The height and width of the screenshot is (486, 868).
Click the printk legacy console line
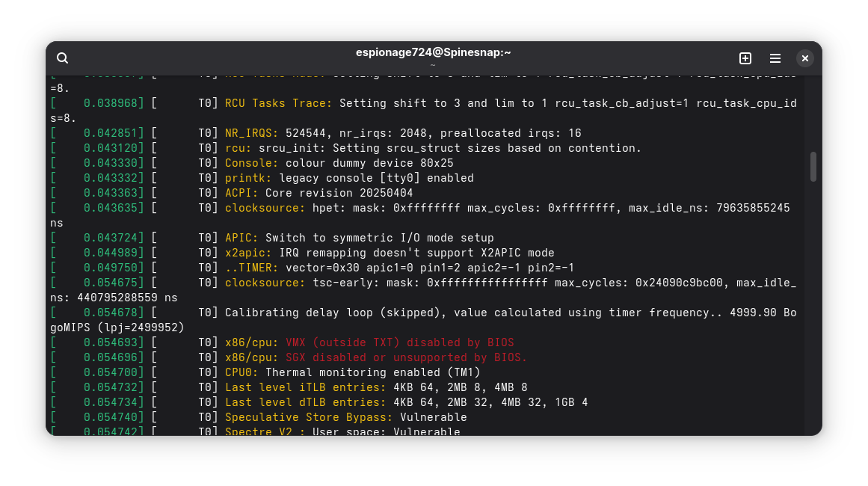(349, 178)
